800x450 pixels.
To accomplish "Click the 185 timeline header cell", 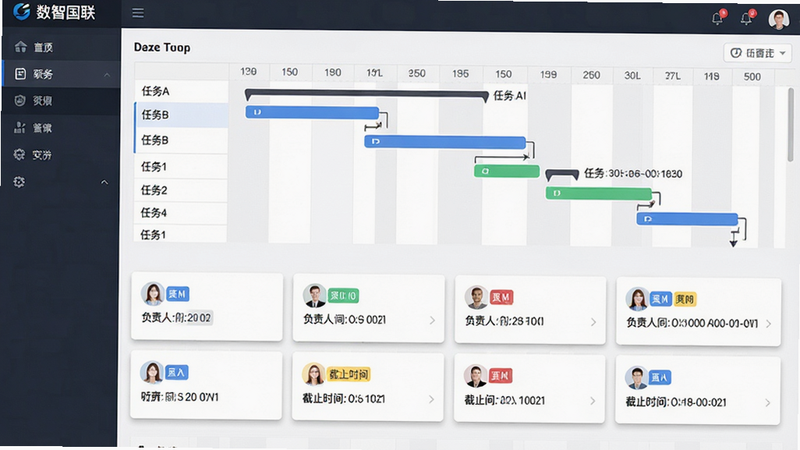I will [460, 73].
